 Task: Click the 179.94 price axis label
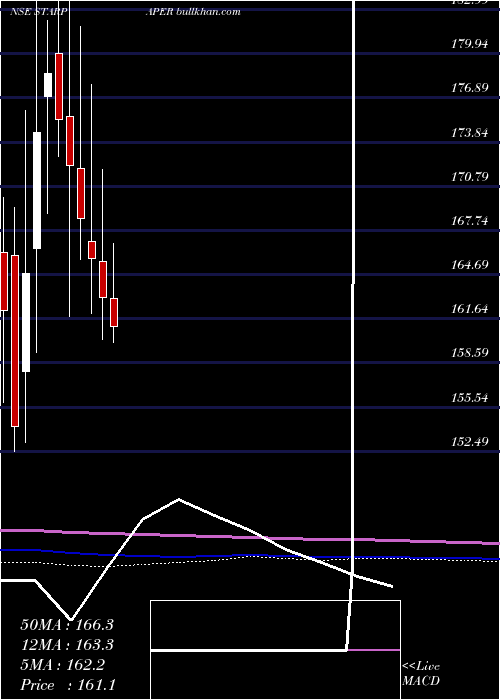click(x=469, y=44)
